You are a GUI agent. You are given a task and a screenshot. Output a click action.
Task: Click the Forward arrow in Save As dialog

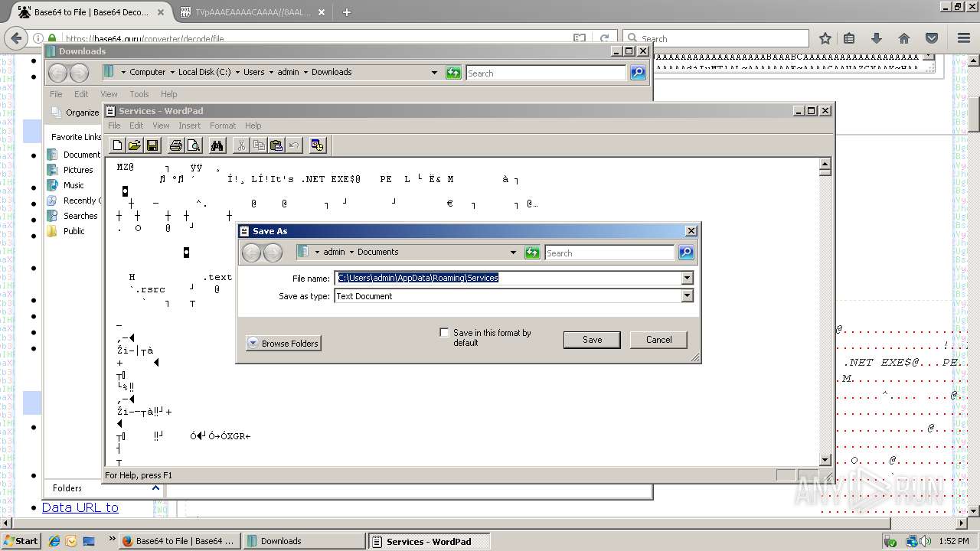point(273,252)
